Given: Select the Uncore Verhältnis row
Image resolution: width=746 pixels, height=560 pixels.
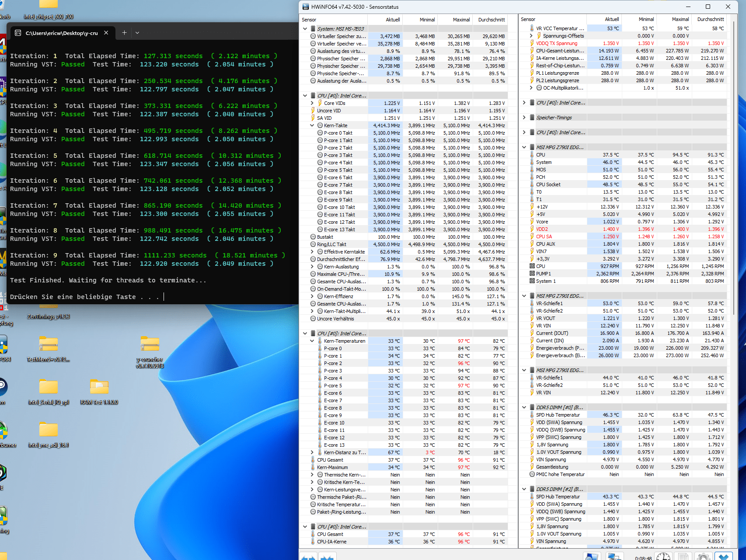Looking at the screenshot, I should pos(404,319).
